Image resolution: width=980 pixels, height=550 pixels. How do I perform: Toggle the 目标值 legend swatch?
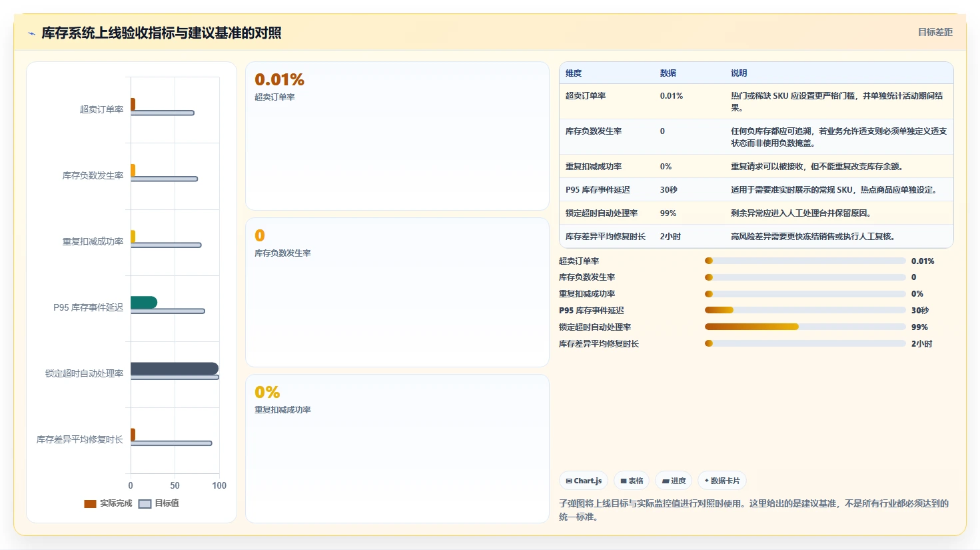[x=145, y=504]
